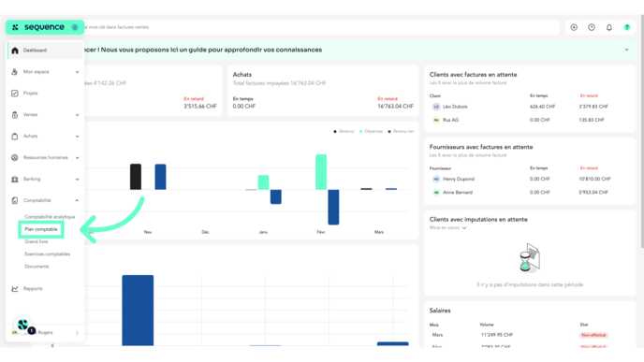Click the Projets menu label
The width and height of the screenshot is (644, 362).
coord(30,94)
